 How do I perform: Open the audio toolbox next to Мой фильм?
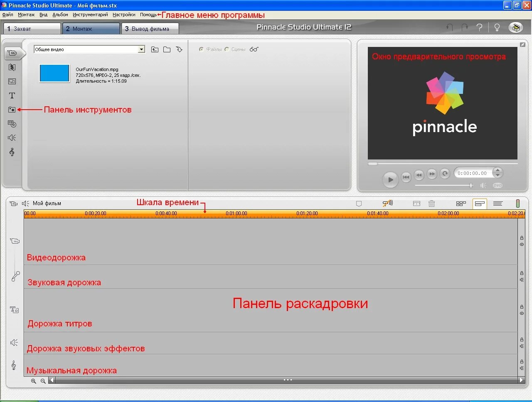coord(25,203)
